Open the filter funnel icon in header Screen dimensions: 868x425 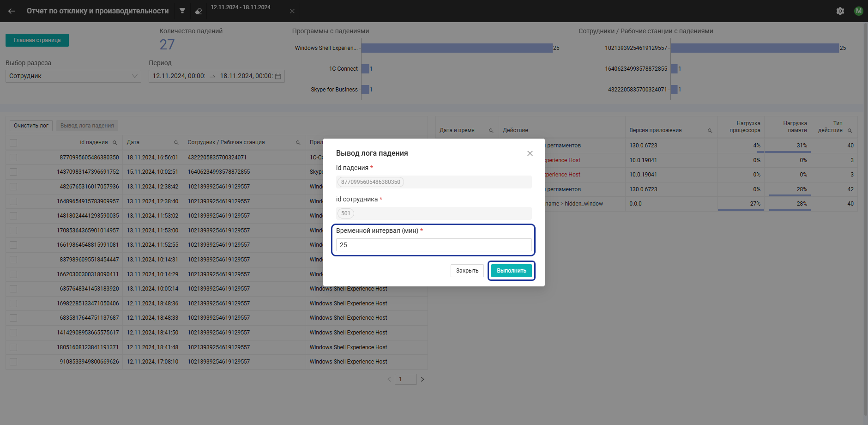point(182,11)
